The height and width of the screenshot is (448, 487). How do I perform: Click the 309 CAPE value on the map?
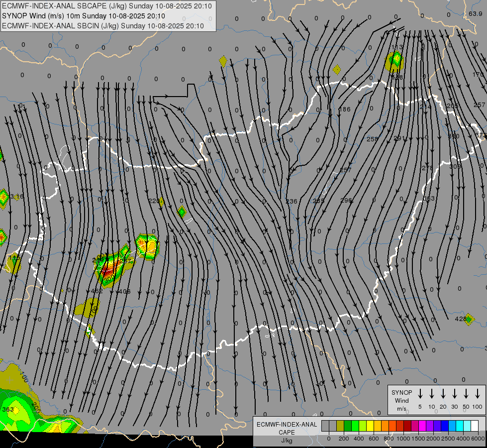click(x=455, y=167)
